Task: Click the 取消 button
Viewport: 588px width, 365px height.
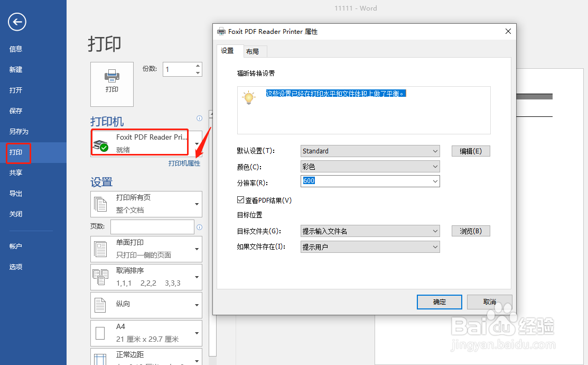Action: [489, 302]
